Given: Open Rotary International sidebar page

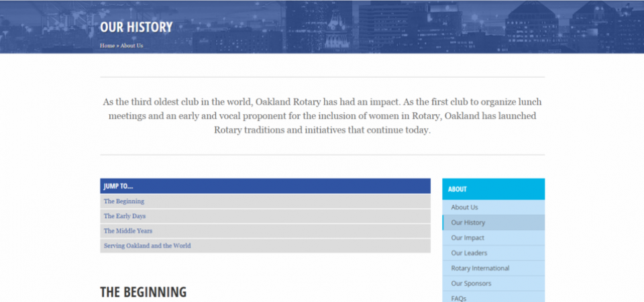Looking at the screenshot, I should coord(493,268).
